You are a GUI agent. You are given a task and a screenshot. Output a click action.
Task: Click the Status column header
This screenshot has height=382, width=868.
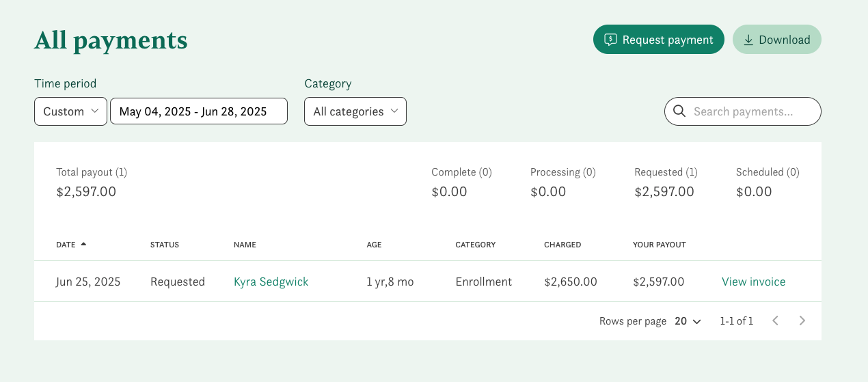(164, 245)
